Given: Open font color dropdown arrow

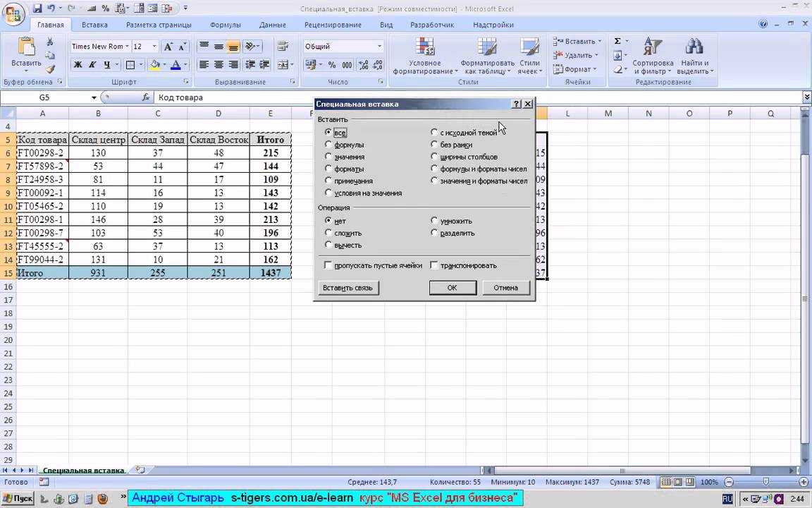Looking at the screenshot, I should 185,65.
